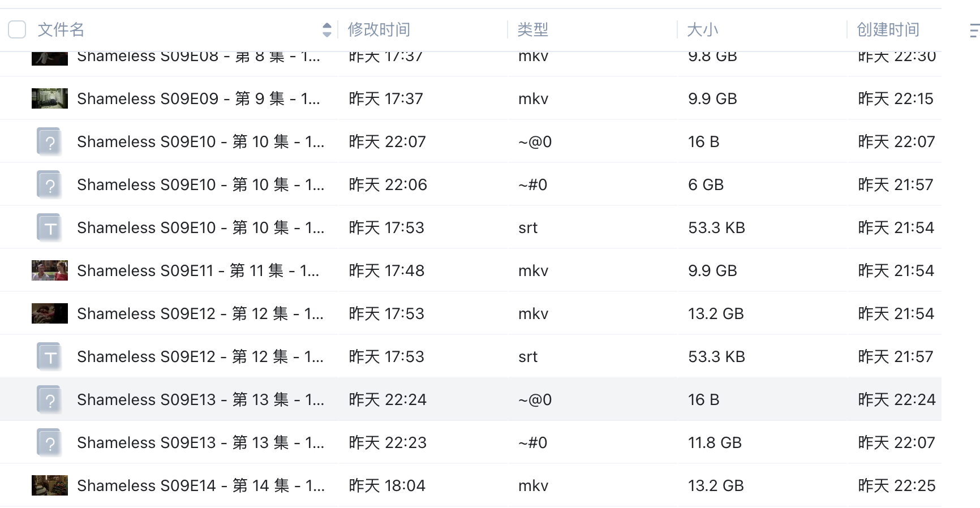Click 13.2 GB size of S09E14
Screen dimensions: 980x508
(716, 485)
